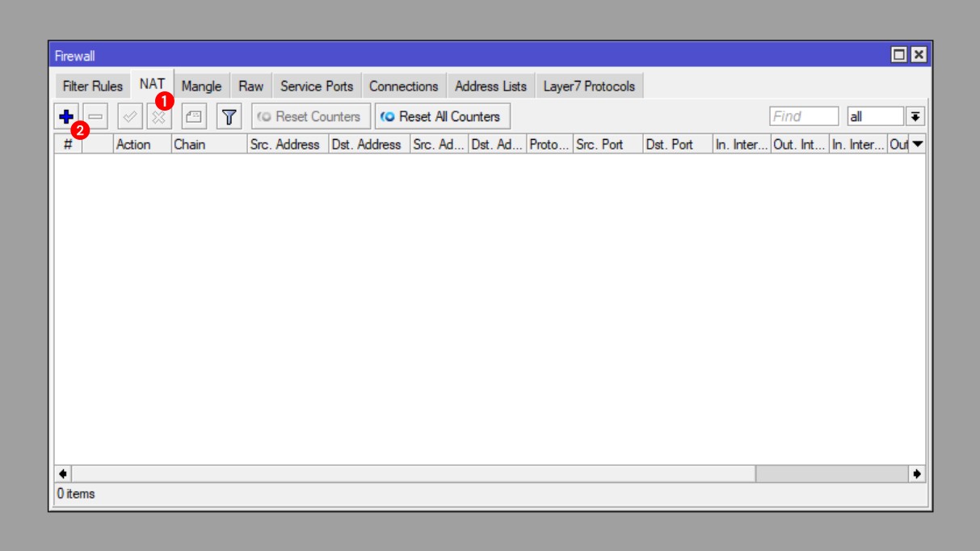This screenshot has width=980, height=551.
Task: Open the 'all' filter dropdown arrow
Action: [x=915, y=116]
